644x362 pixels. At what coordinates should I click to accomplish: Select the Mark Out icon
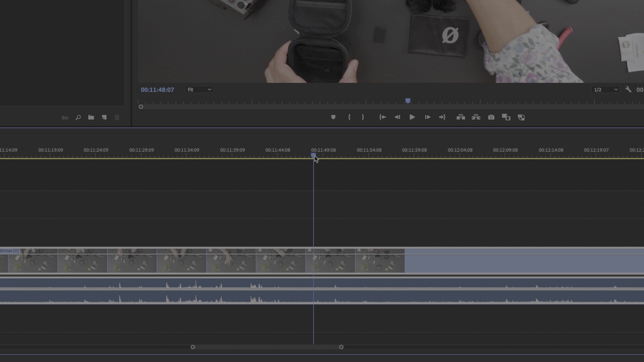(363, 117)
